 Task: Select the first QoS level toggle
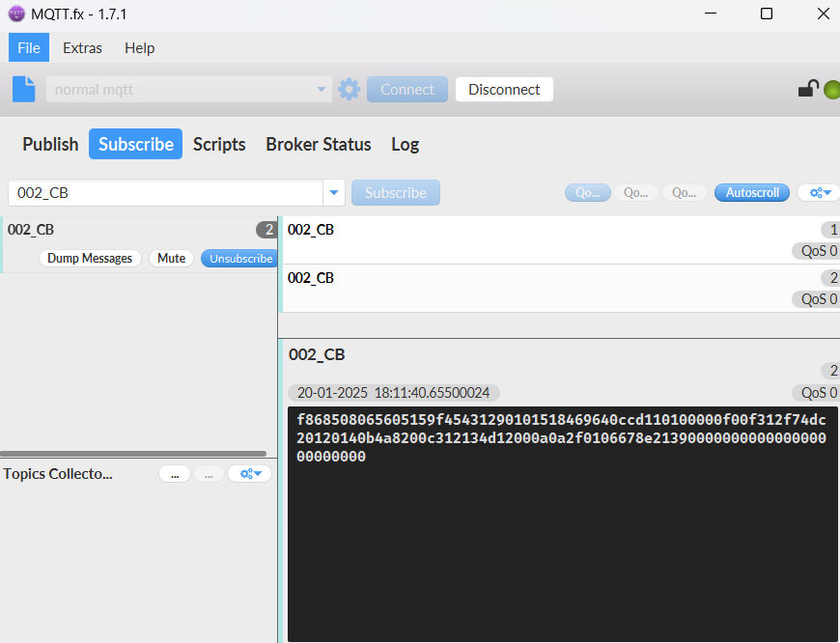pyautogui.click(x=588, y=192)
